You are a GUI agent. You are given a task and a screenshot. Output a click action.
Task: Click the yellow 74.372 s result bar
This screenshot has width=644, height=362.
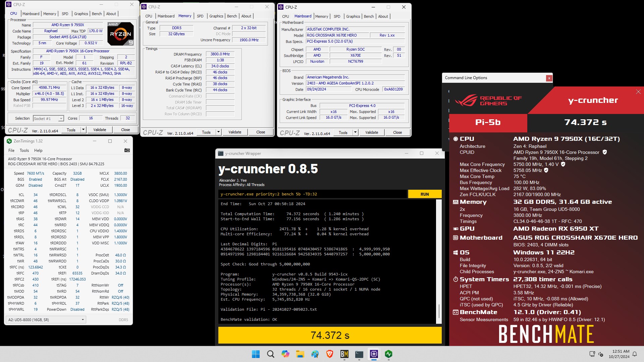click(x=330, y=335)
